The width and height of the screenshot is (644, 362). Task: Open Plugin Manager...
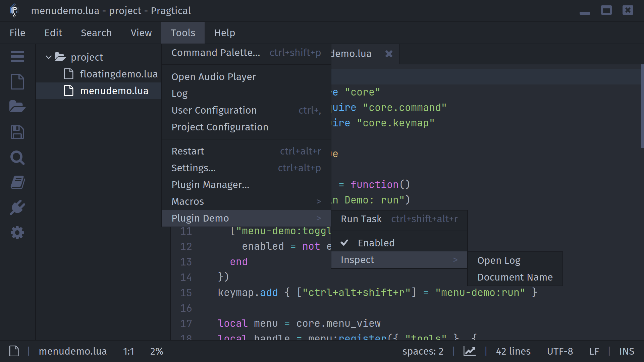246,185
